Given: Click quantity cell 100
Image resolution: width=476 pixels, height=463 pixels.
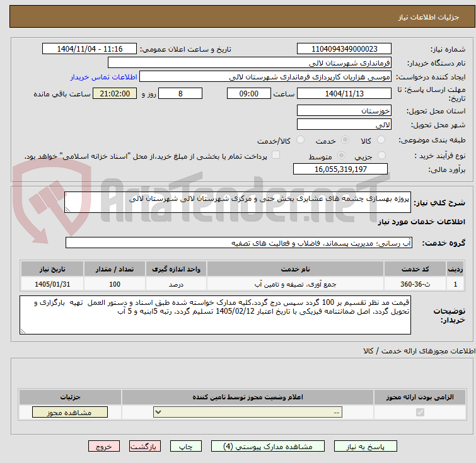Looking at the screenshot, I should click(x=115, y=284).
